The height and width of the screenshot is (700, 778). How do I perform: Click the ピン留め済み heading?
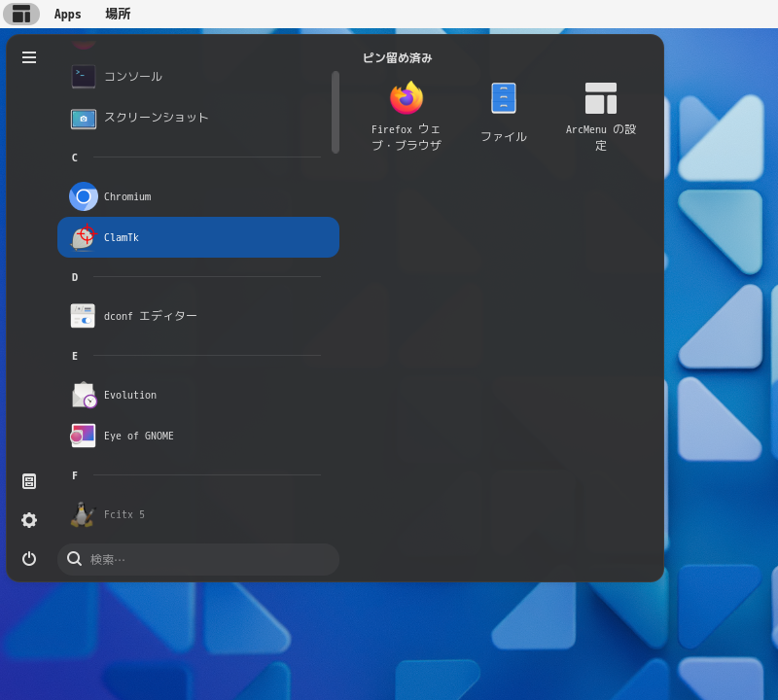398,58
